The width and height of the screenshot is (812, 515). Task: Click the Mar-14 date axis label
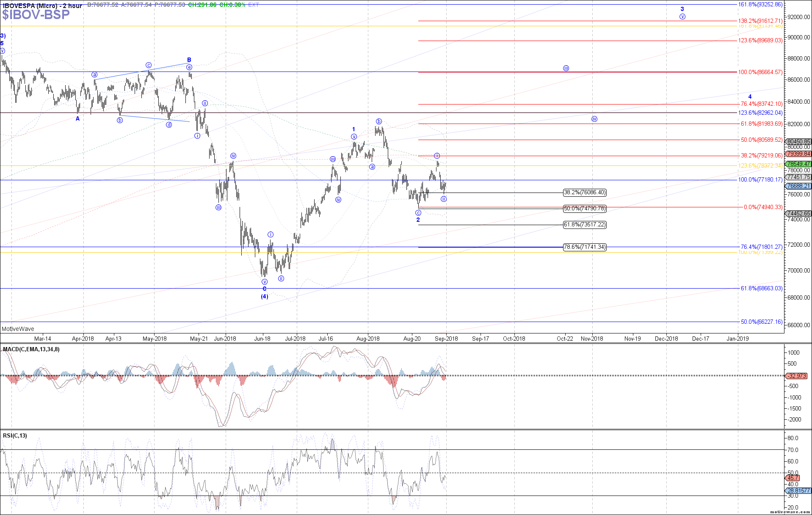42,339
